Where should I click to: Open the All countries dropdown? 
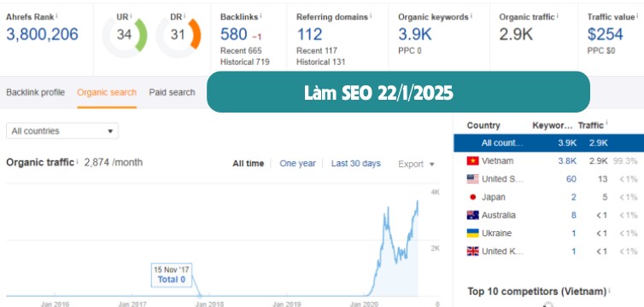(62, 131)
